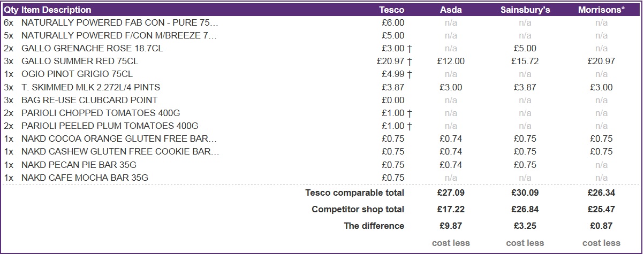644x254 pixels.
Task: Select the NAKD CAFE MOCHA BAR 35G item
Action: (x=85, y=178)
